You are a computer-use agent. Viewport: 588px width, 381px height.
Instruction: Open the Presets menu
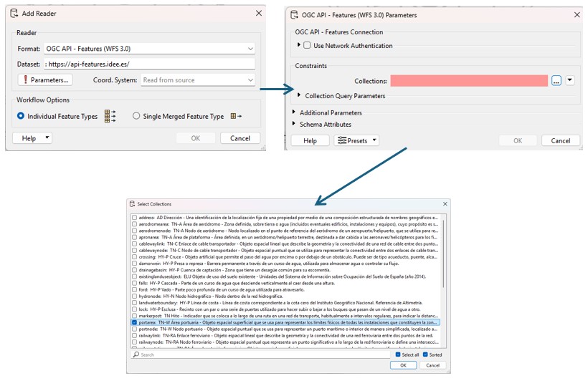tap(356, 141)
